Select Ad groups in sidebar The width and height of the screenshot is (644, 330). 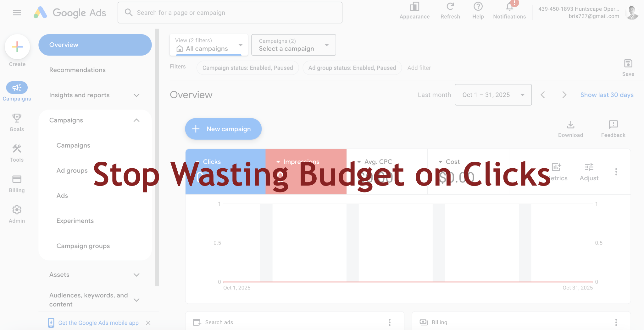pos(72,170)
